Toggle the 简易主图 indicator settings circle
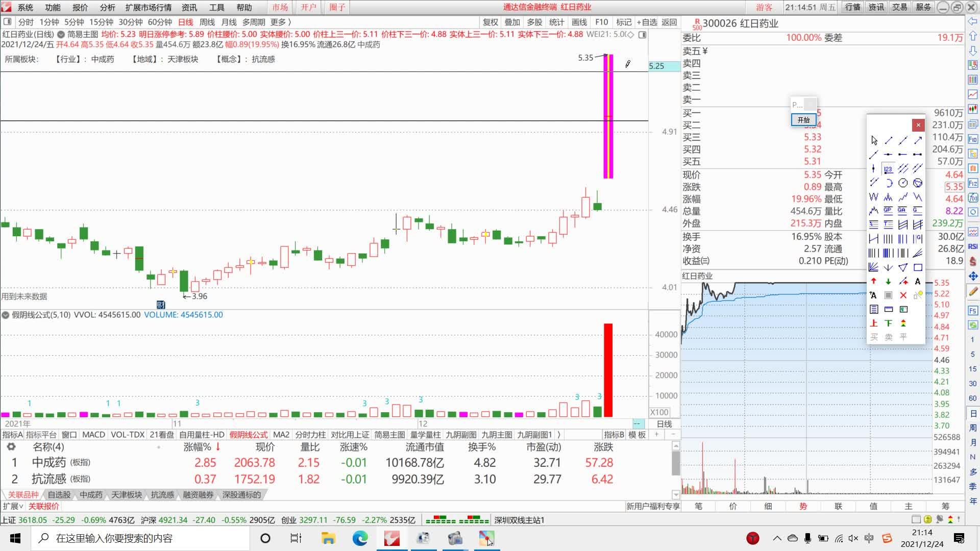This screenshot has height=551, width=980. [x=61, y=34]
